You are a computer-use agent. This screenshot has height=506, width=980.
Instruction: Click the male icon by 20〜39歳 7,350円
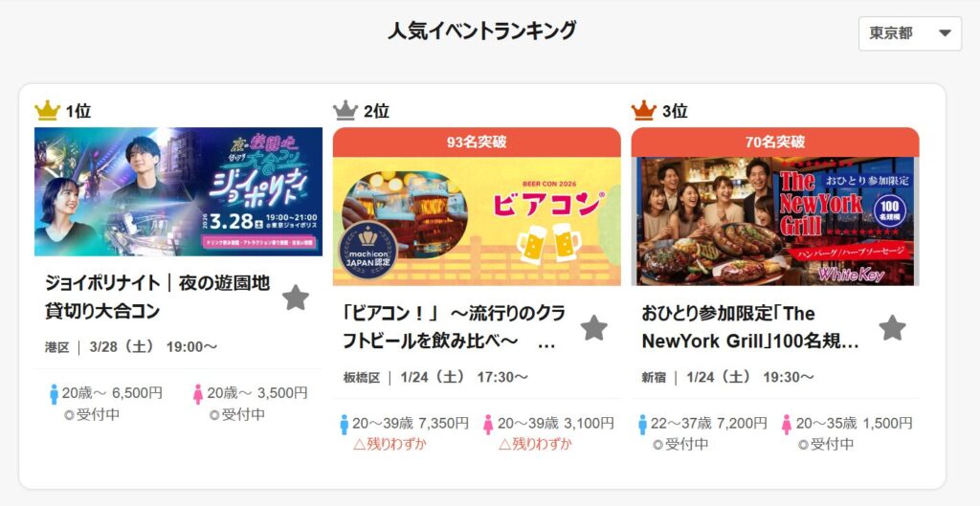tap(344, 424)
